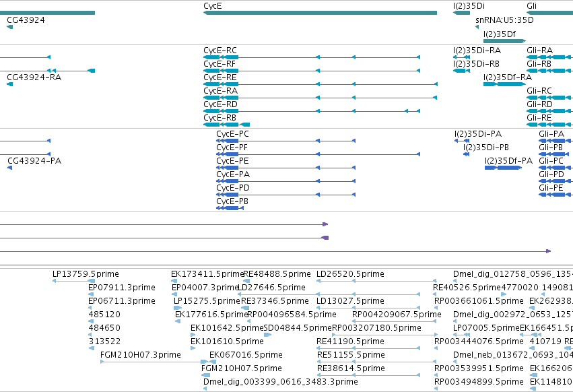Select the 485120 feature label
This screenshot has height=392, width=573.
(x=104, y=315)
